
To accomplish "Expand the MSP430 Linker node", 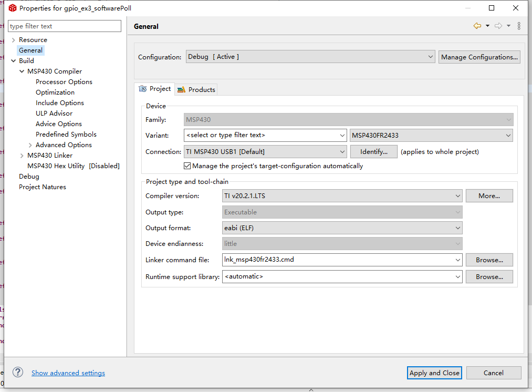I will click(x=22, y=156).
